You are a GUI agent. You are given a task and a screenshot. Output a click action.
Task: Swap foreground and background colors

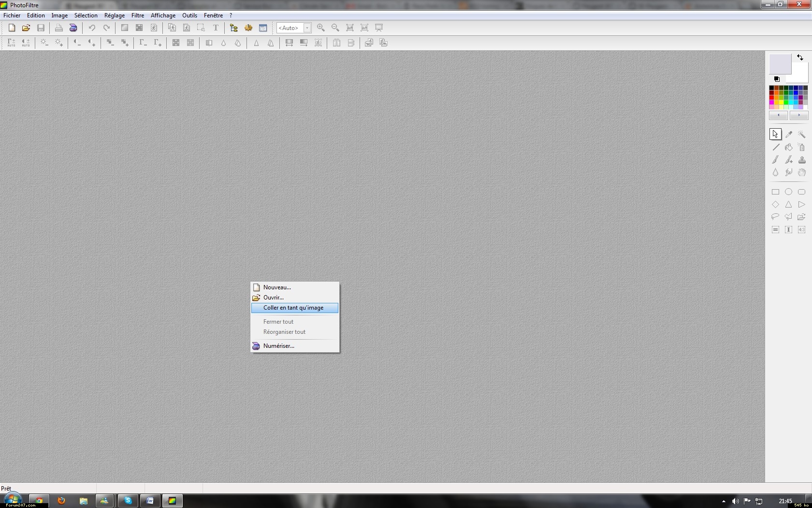[x=800, y=58]
